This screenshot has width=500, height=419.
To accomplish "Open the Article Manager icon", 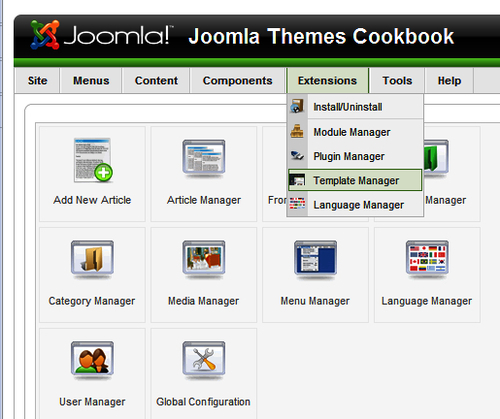I will [x=204, y=158].
